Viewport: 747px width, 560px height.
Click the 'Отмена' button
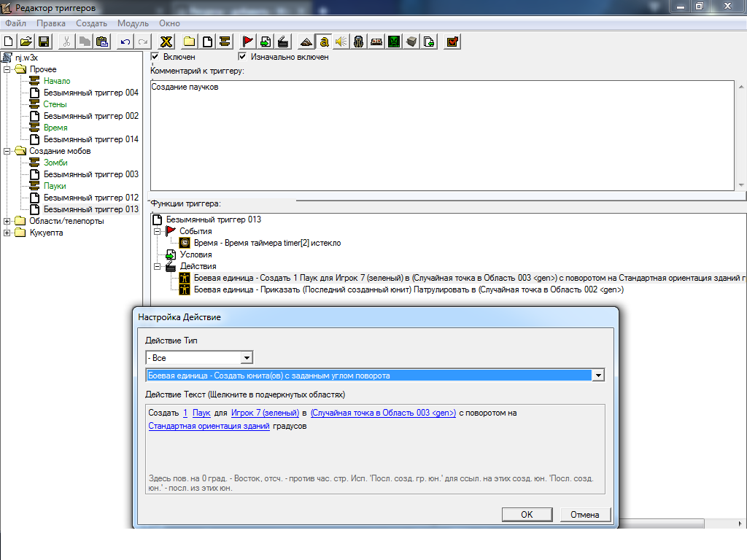585,514
